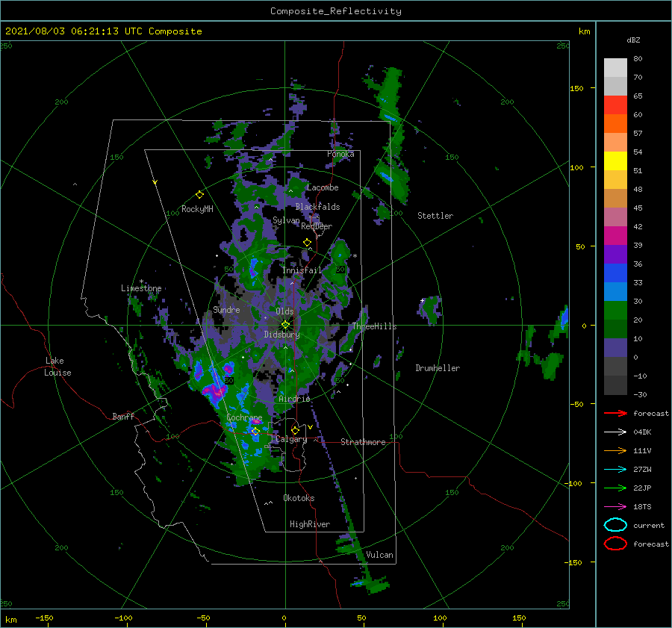Click the Composite_Reflectivity title
The height and width of the screenshot is (628, 672).
pos(335,11)
